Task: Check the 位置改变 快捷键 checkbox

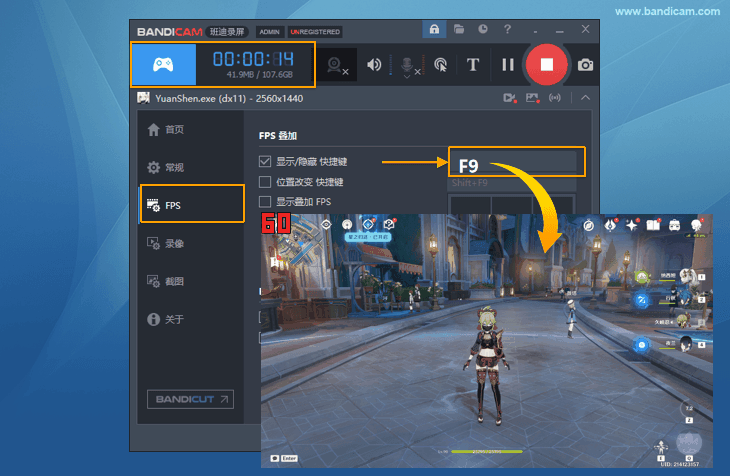Action: (265, 182)
